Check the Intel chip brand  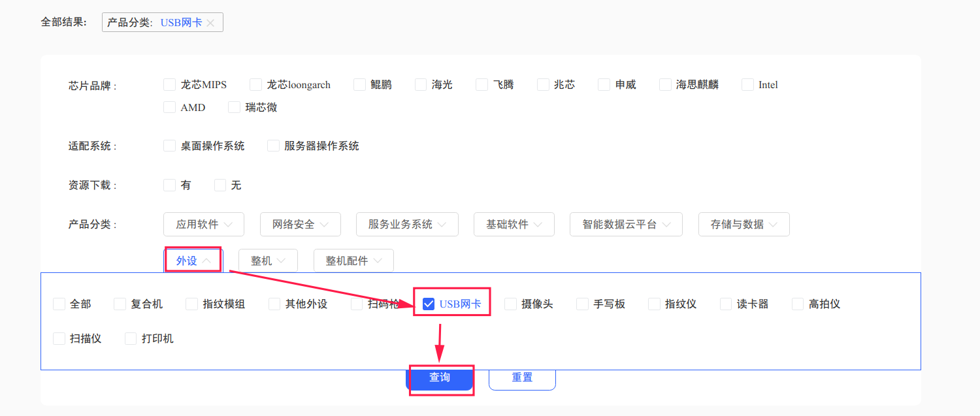pos(747,84)
